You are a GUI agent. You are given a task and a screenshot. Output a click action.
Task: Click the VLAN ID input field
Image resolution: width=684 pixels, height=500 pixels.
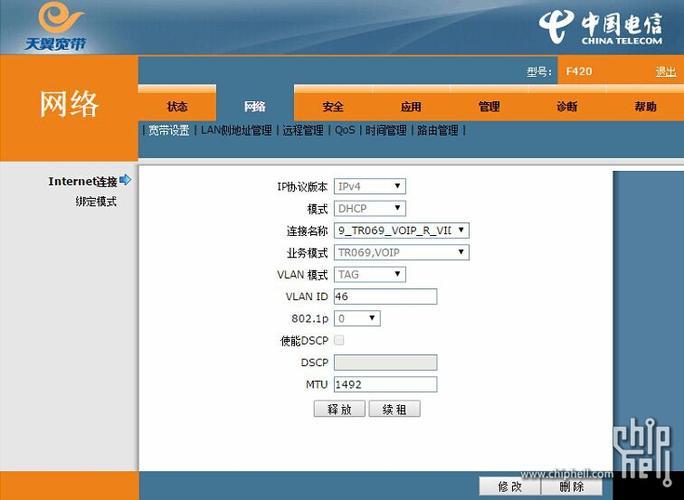[x=386, y=296]
